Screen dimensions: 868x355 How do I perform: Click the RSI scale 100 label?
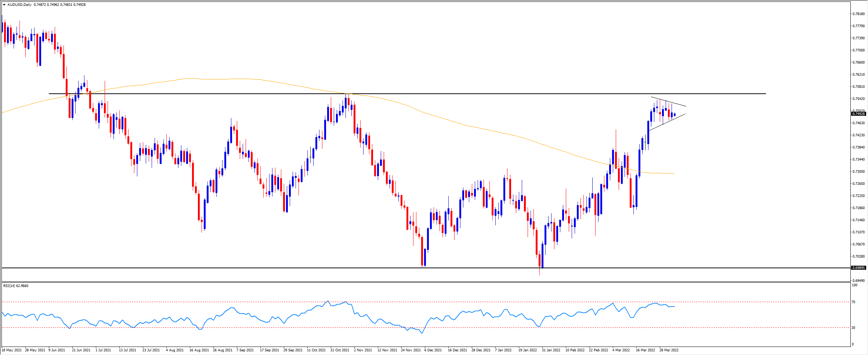[855, 285]
